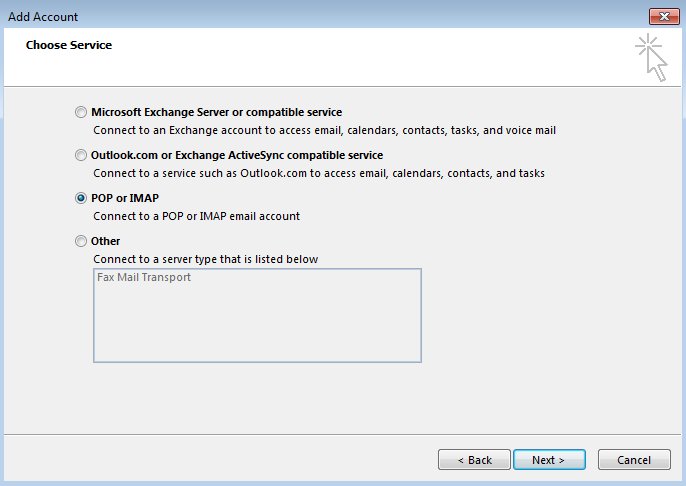Click the Exchange account description mentioning voice mail

pos(324,130)
